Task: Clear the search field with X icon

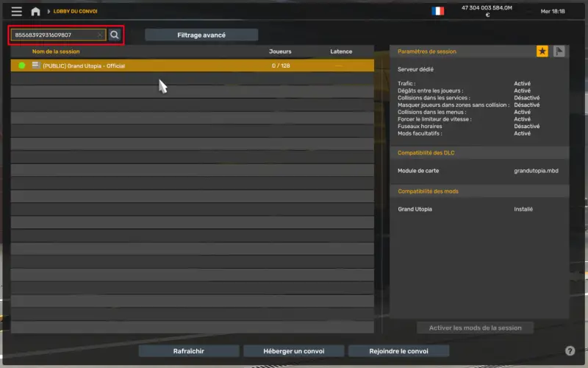Action: [100, 35]
